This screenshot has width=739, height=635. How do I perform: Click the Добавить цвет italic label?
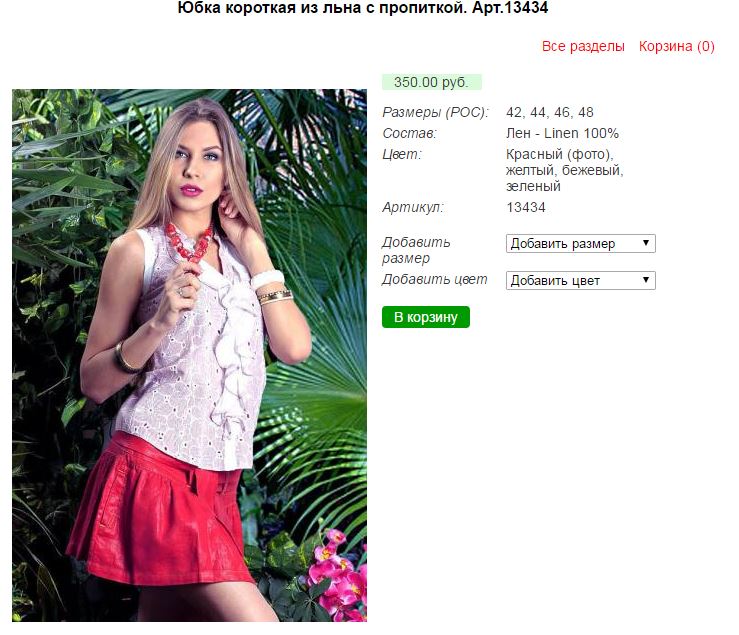[x=435, y=280]
